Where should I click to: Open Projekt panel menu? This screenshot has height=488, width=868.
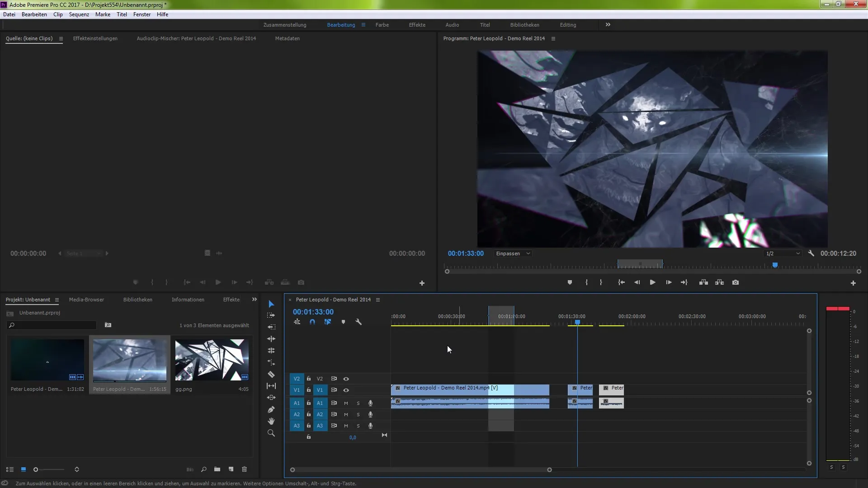(57, 300)
